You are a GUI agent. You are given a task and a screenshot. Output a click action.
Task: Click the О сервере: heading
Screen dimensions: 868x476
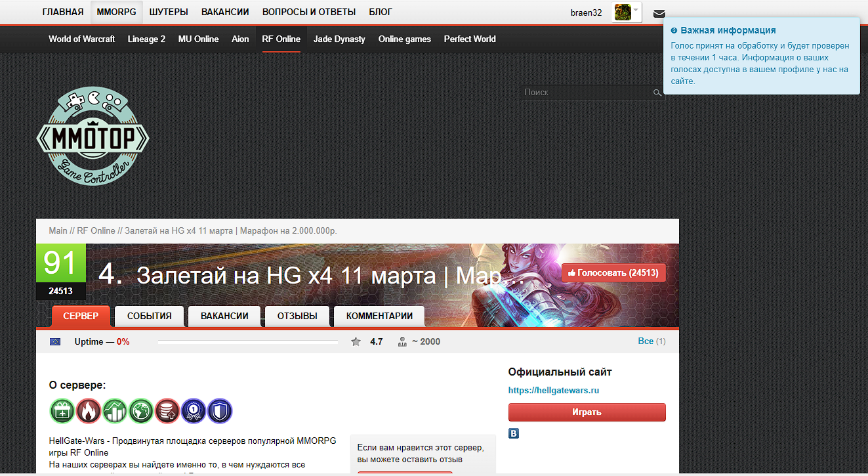(x=77, y=385)
